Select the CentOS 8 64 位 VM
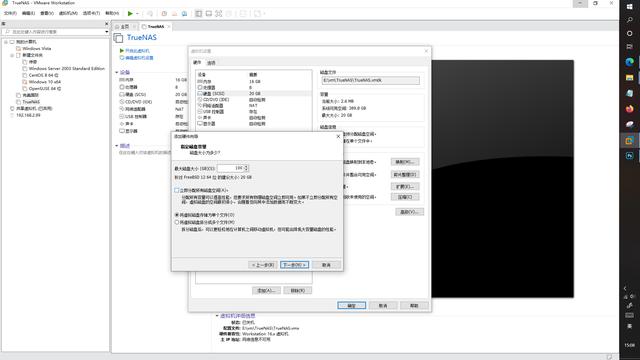Screen dimensions: 640x360 [x=43, y=75]
